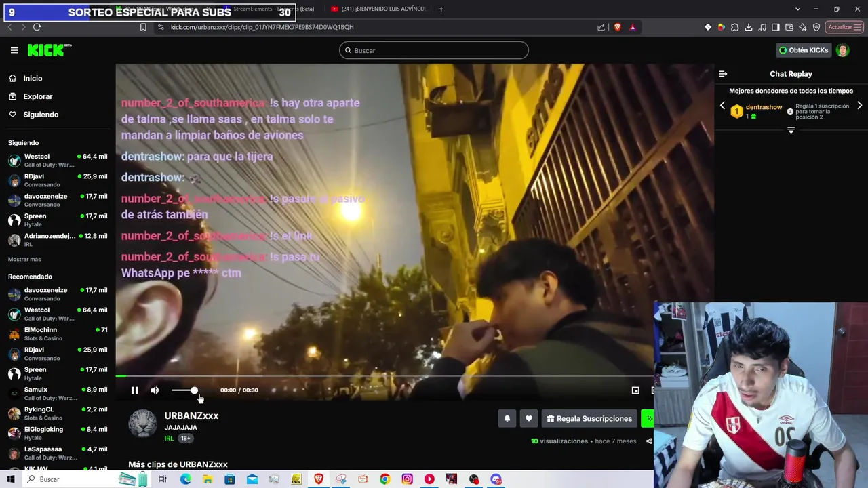868x488 pixels.
Task: Expand the donors leaderboard handle
Action: tap(791, 129)
